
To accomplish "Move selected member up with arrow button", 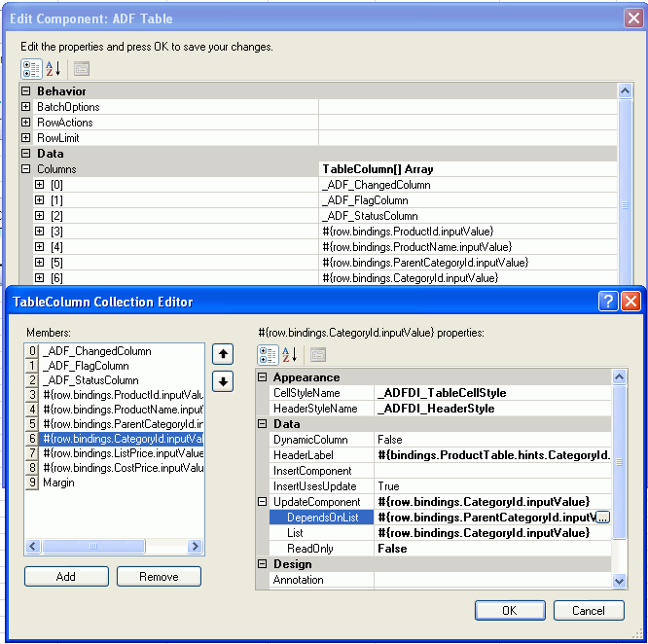I will click(x=223, y=354).
